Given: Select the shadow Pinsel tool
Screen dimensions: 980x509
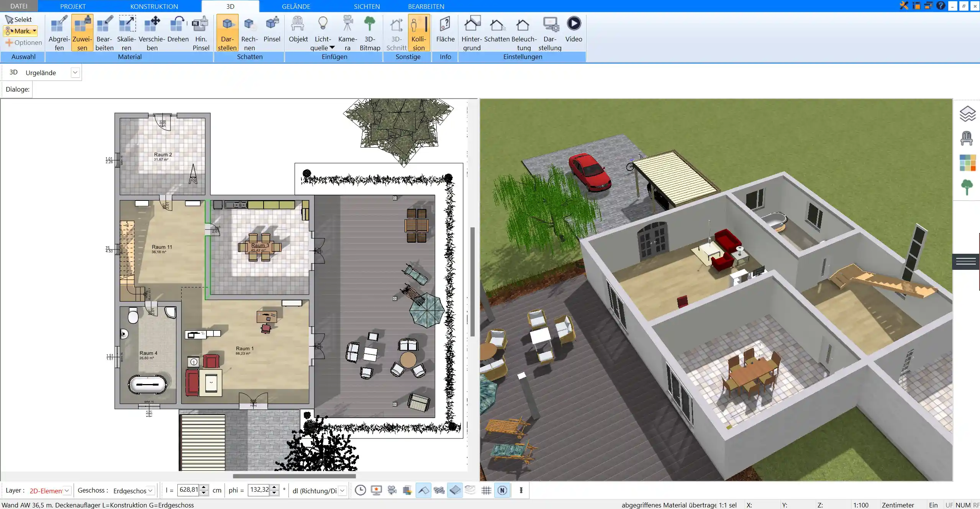Looking at the screenshot, I should (x=272, y=30).
